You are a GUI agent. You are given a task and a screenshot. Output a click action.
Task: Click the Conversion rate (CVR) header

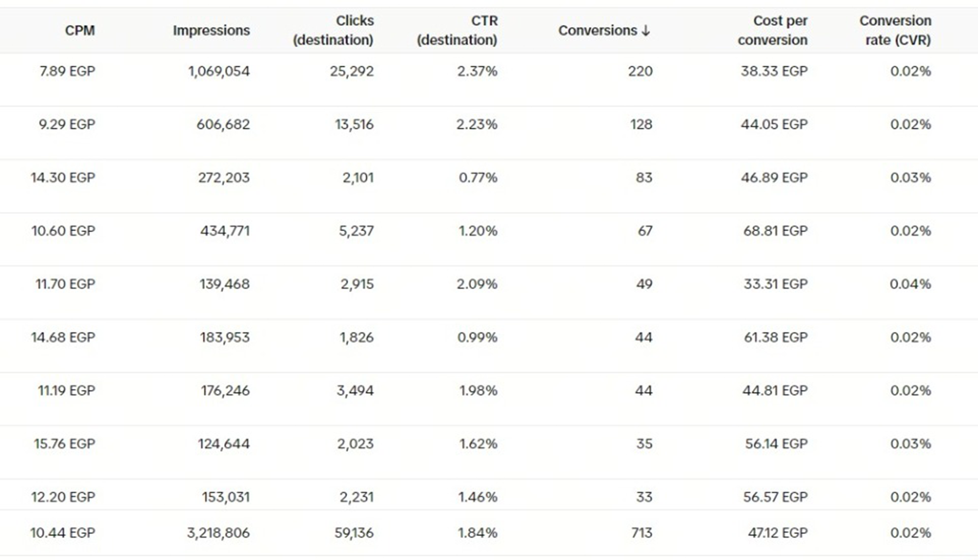pyautogui.click(x=895, y=30)
